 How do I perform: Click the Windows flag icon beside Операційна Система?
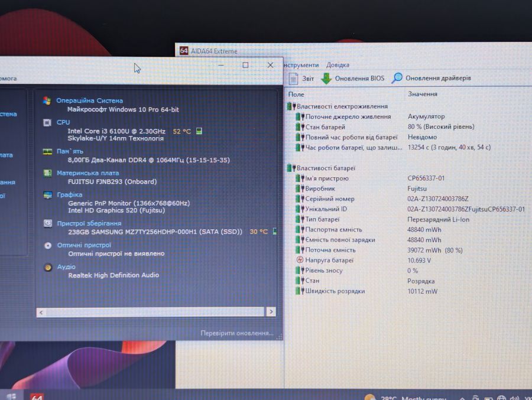47,101
